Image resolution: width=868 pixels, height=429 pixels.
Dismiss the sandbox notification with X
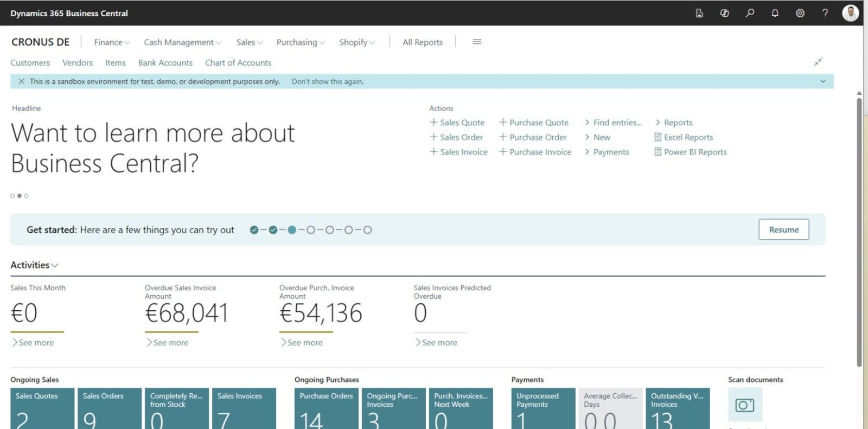[21, 81]
